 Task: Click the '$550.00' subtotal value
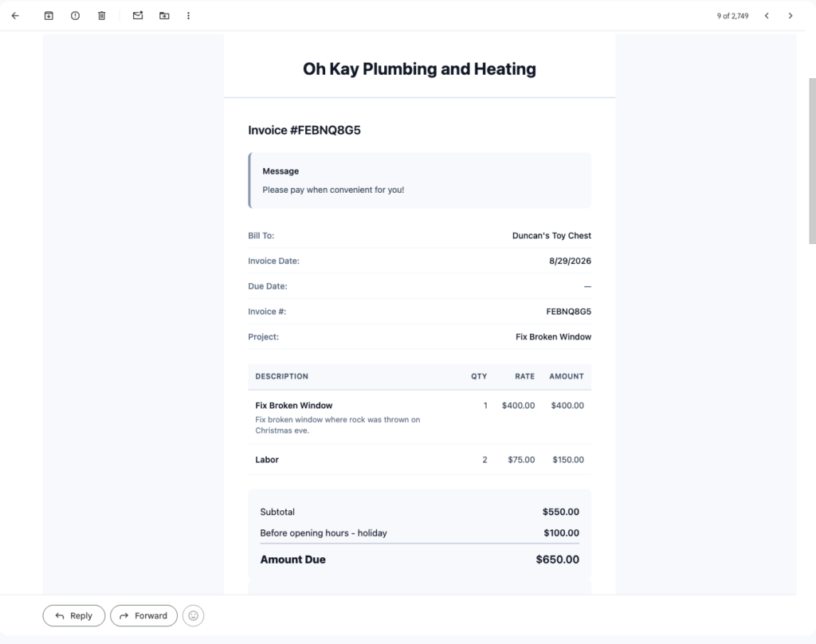[560, 512]
